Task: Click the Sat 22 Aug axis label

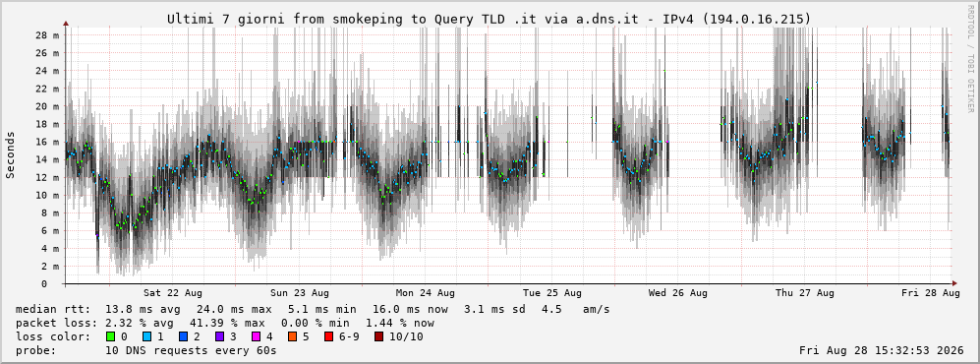Action: (x=172, y=293)
